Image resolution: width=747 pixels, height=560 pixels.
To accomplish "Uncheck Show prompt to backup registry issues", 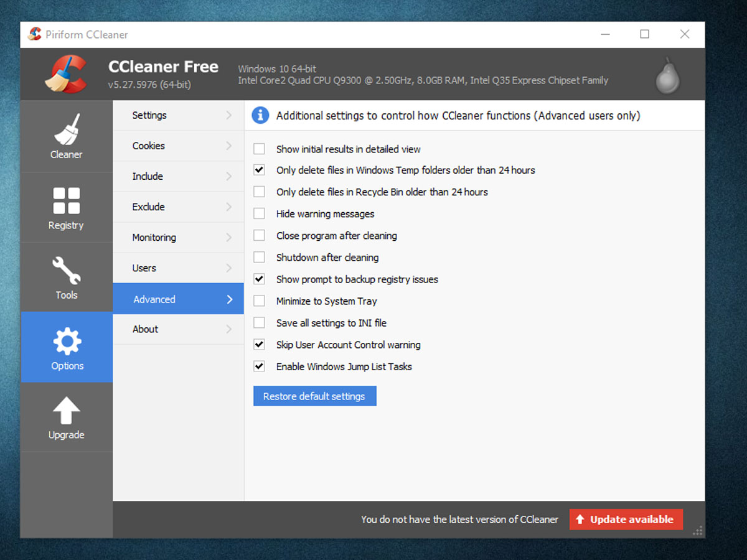I will point(259,279).
